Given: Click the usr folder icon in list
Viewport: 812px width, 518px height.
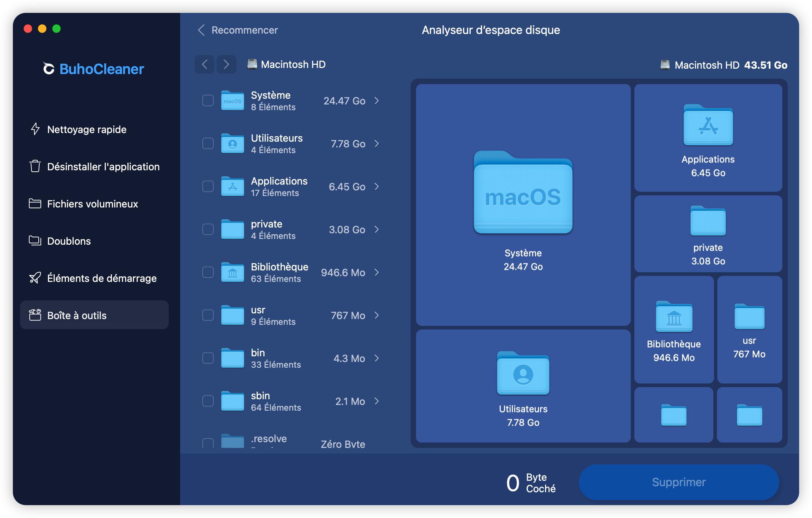Looking at the screenshot, I should 232,315.
